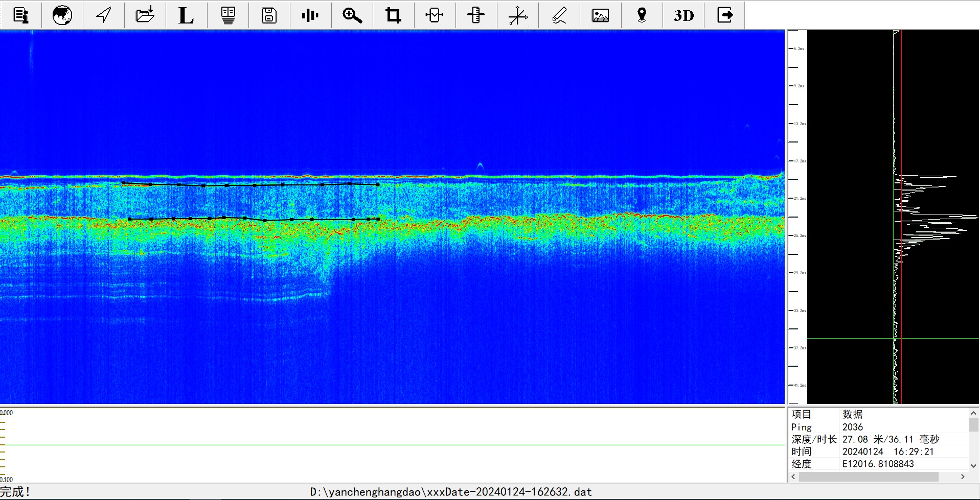The height and width of the screenshot is (500, 980).
Task: Select the crop tool icon
Action: (x=393, y=15)
